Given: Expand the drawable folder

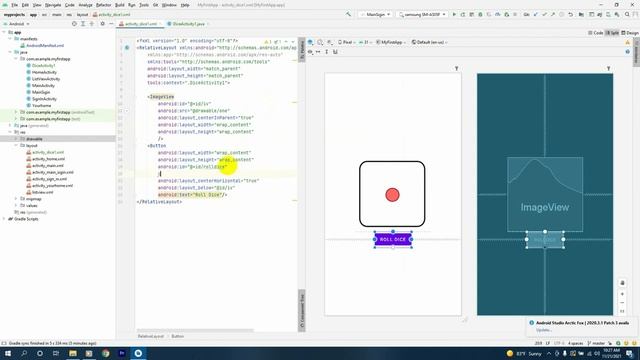Looking at the screenshot, I should [x=16, y=139].
